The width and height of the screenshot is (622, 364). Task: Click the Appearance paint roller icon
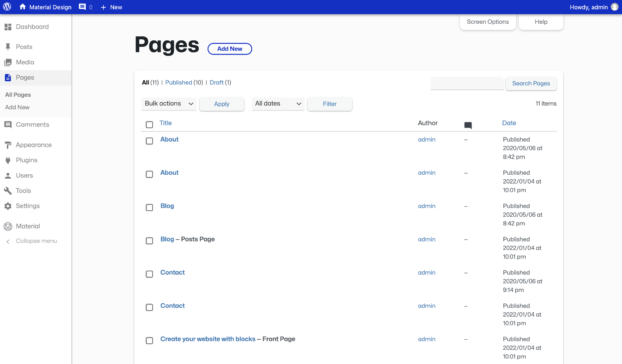coord(8,145)
